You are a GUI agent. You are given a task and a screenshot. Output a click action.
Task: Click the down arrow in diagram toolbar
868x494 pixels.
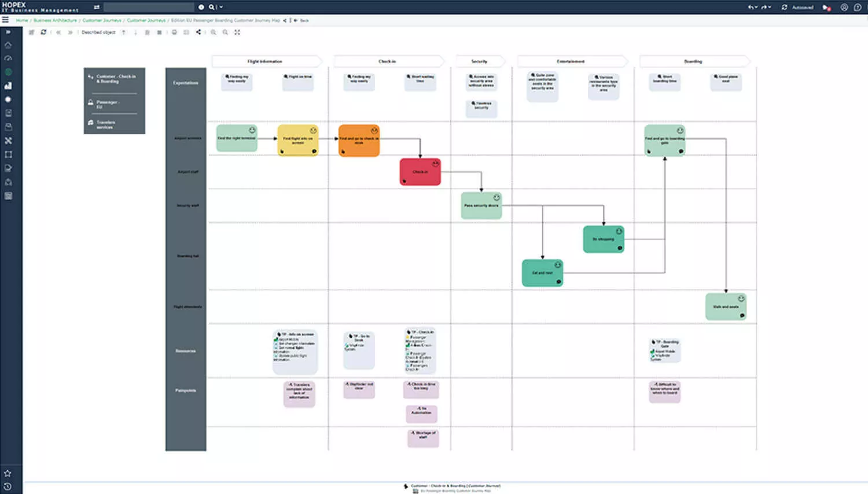[x=135, y=32]
